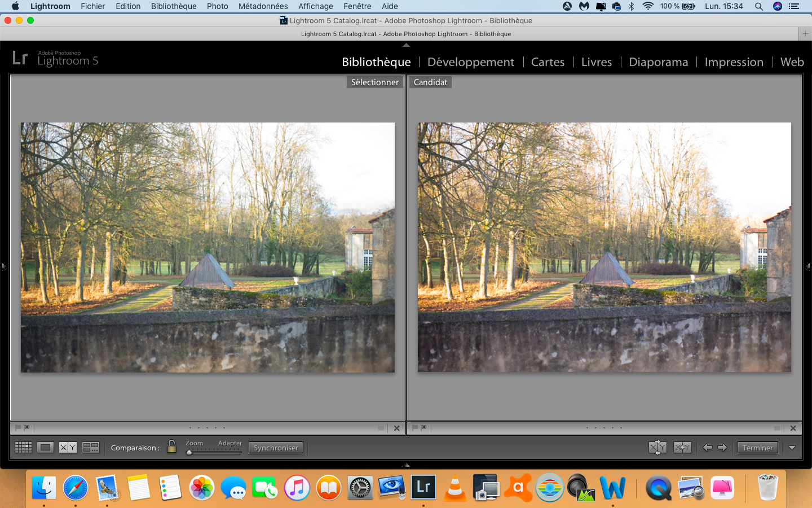Make the Candidate the Select photo
This screenshot has width=812, height=508.
pos(682,448)
